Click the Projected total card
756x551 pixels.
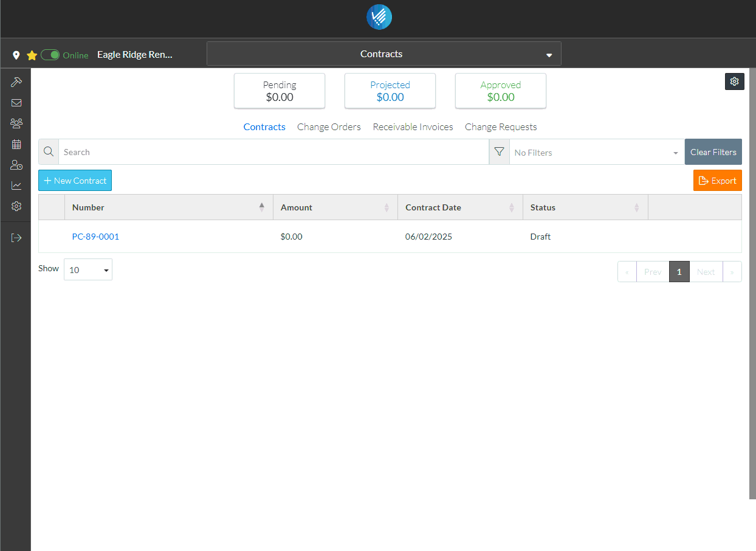390,91
